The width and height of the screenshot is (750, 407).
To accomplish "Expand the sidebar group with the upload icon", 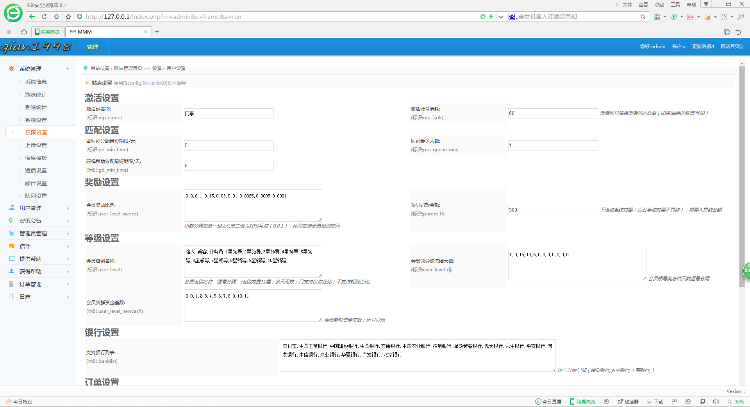I will click(67, 271).
